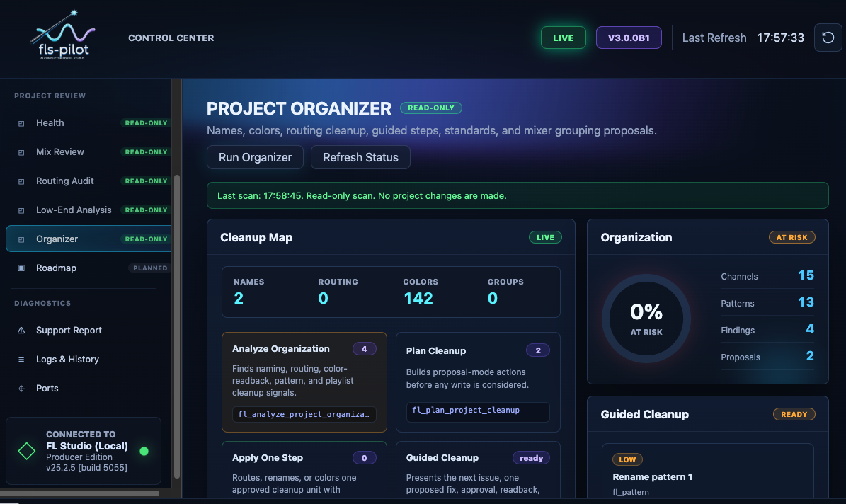This screenshot has height=504, width=846.
Task: Click the Channels 15 row
Action: click(767, 276)
